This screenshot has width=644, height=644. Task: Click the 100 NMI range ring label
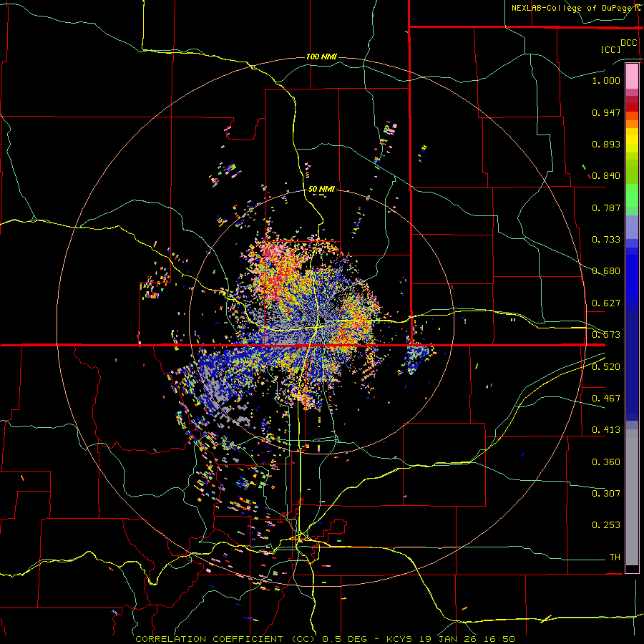[321, 57]
